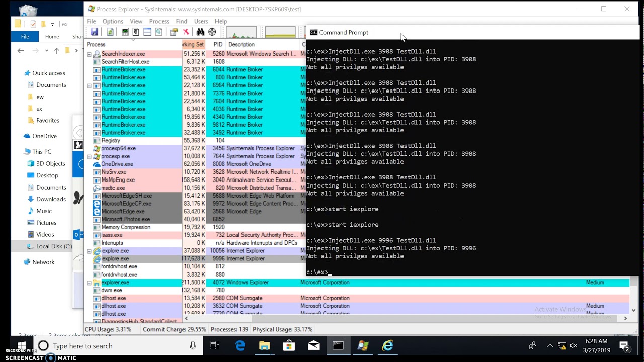Click the vertical scrollbar down arrow
This screenshot has height=362, width=644.
[x=633, y=310]
